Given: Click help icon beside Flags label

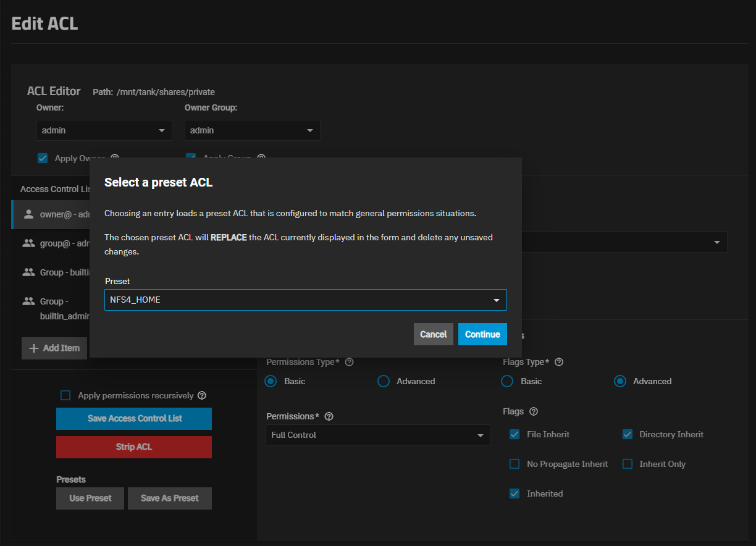Looking at the screenshot, I should 534,411.
